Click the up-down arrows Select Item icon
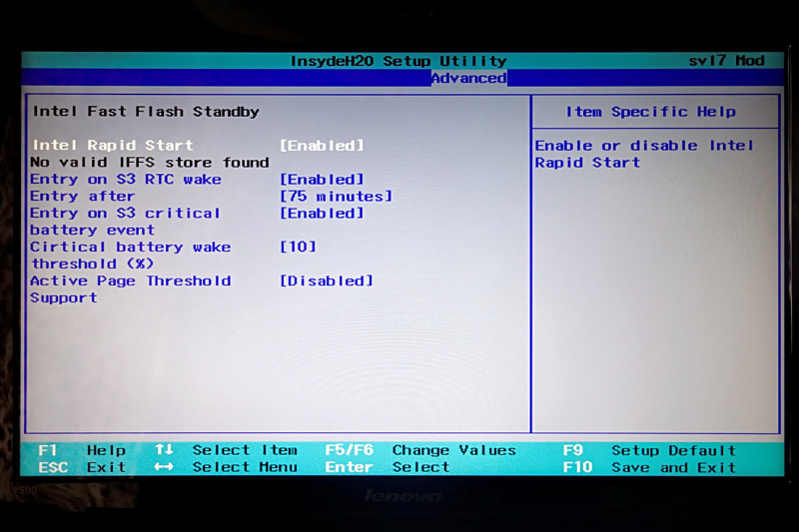 tap(164, 449)
